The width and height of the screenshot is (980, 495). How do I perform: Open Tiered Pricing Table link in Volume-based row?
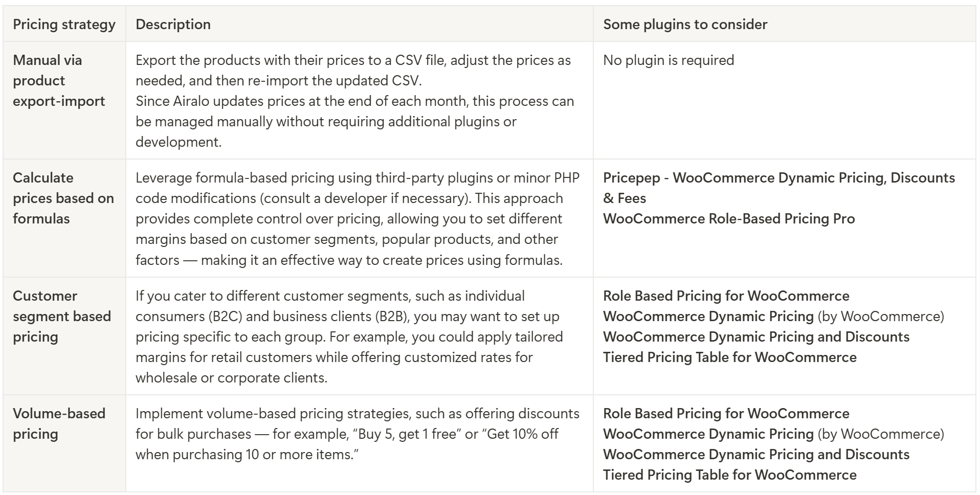(729, 475)
